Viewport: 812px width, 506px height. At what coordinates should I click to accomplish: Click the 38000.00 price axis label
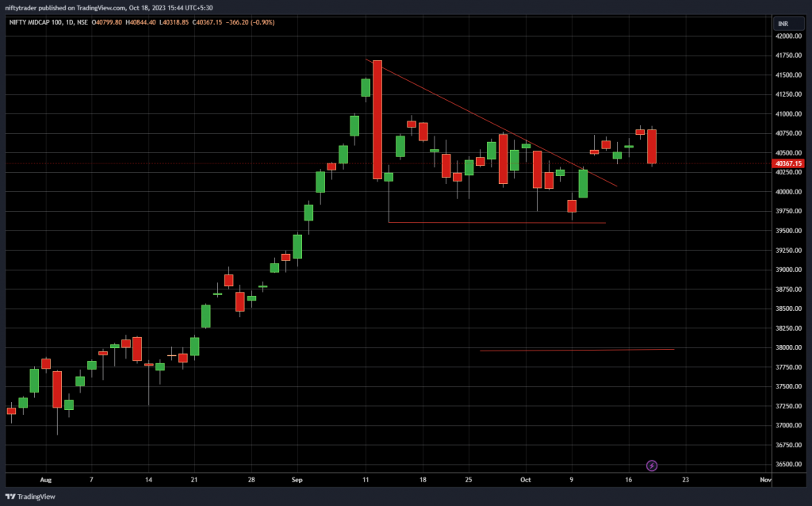789,347
